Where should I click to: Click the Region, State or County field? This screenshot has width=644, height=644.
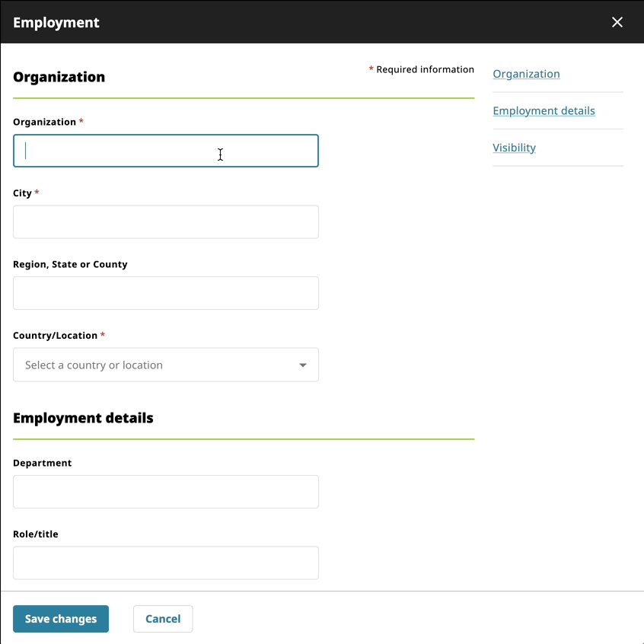166,293
